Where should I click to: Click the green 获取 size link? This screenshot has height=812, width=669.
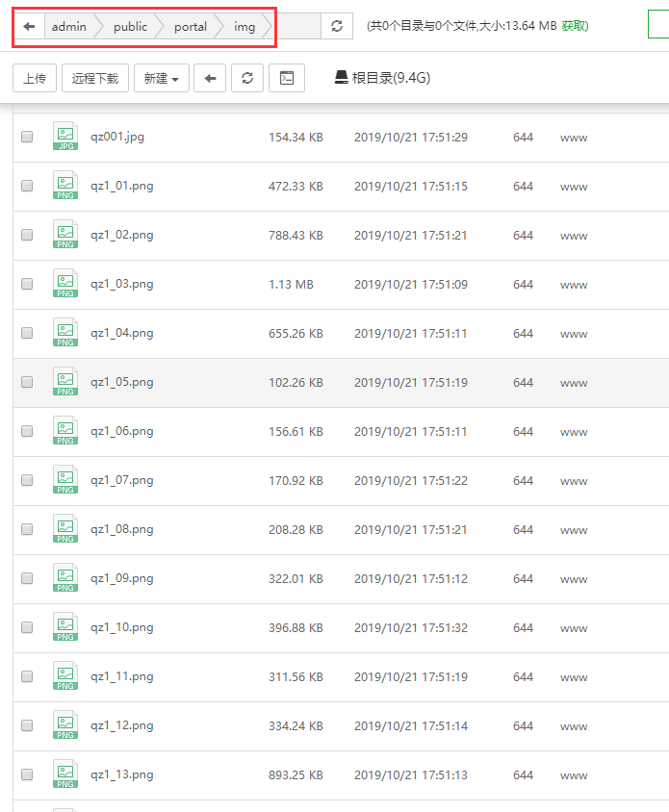(574, 26)
